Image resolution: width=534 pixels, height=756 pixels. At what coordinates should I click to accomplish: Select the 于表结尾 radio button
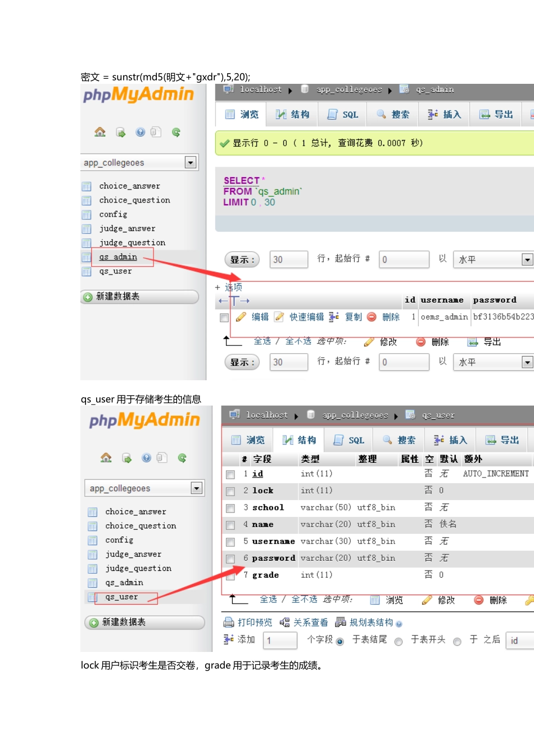click(x=340, y=642)
